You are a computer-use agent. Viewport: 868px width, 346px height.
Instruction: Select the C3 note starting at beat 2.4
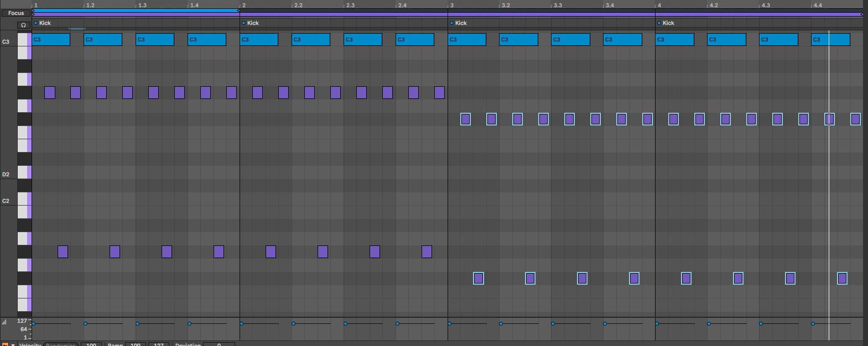(415, 39)
